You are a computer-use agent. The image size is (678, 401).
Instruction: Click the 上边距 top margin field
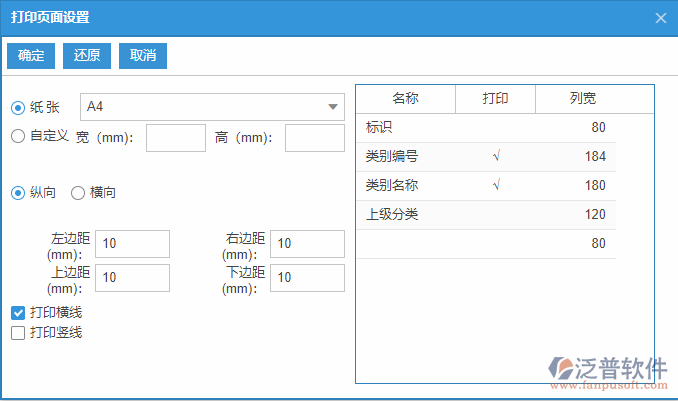pyautogui.click(x=132, y=278)
